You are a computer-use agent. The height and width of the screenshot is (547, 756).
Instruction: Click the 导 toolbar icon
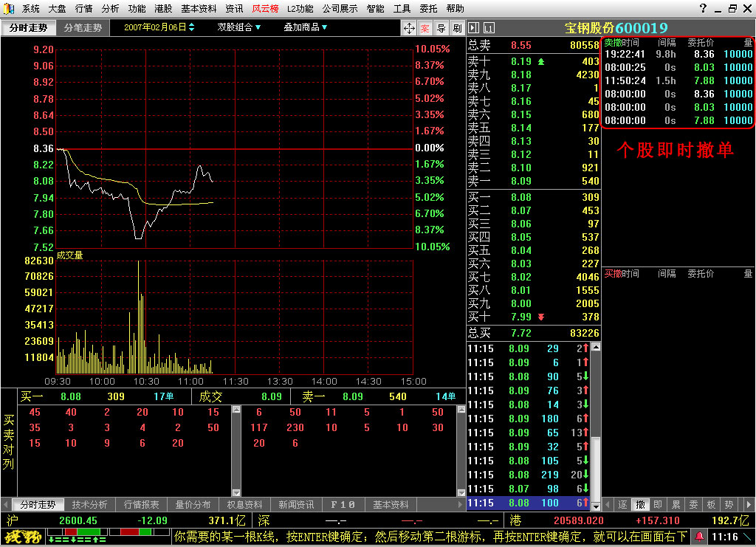(441, 28)
